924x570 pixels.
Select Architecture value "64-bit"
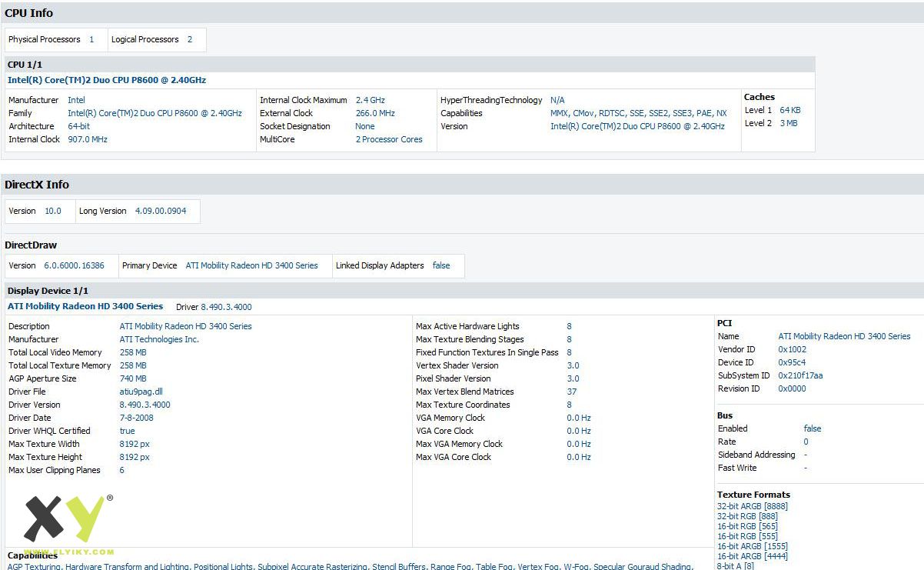pos(78,126)
